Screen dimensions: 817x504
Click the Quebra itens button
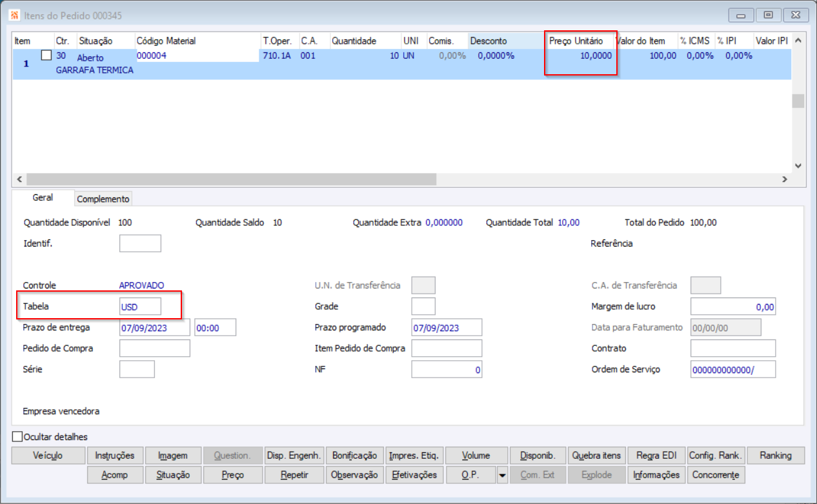click(596, 456)
